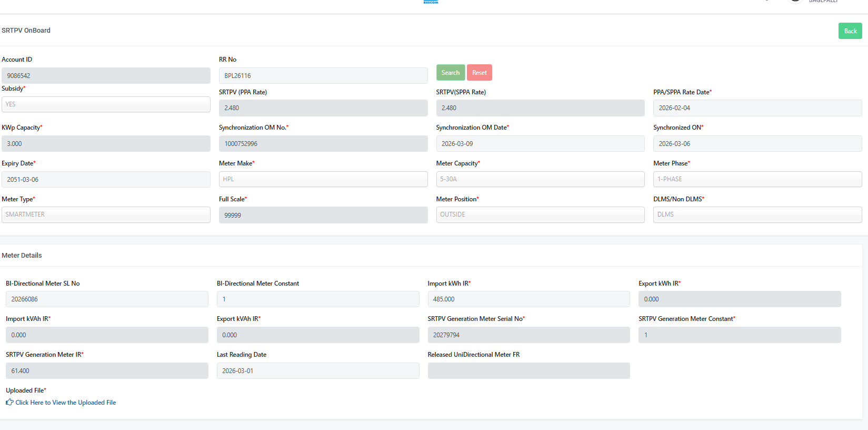Select the SRTPV(SPPA Rate) field
This screenshot has height=430, width=868.
click(x=541, y=108)
